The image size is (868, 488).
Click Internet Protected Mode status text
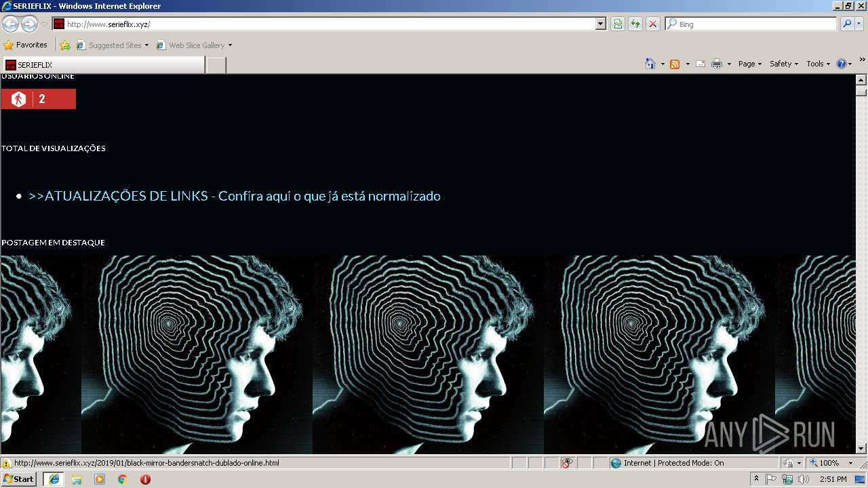(673, 463)
